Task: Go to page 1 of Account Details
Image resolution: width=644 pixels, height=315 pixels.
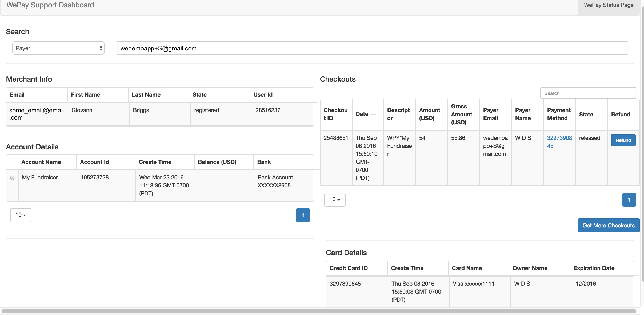Action: pos(303,215)
